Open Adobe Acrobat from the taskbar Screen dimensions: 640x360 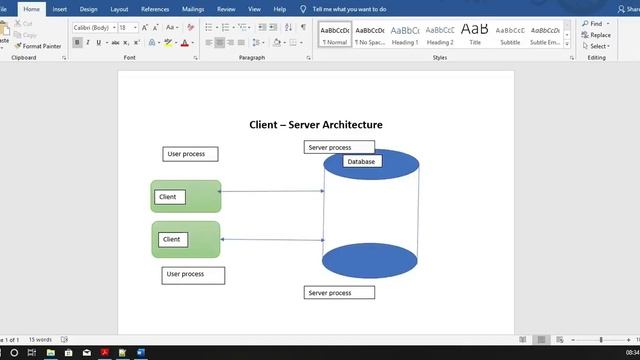104,353
